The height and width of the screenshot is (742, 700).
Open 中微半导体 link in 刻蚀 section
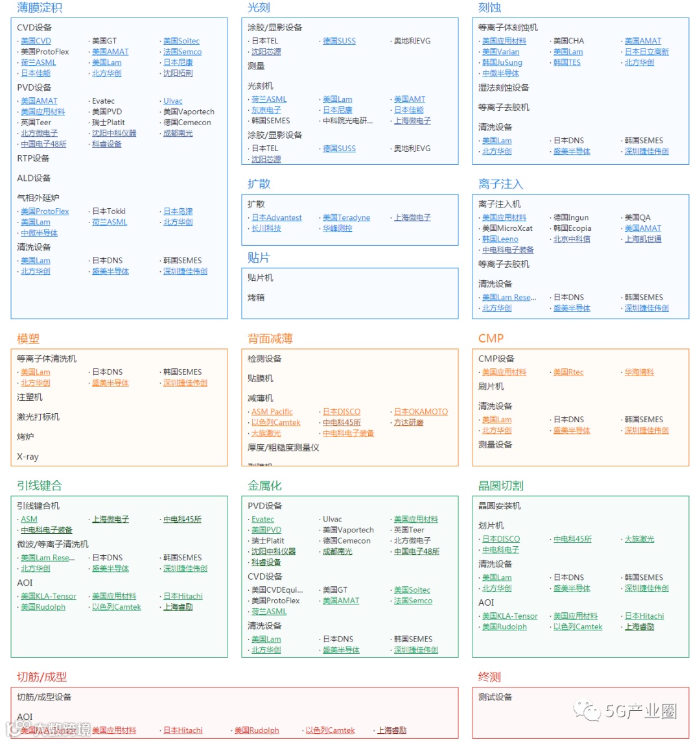point(500,74)
